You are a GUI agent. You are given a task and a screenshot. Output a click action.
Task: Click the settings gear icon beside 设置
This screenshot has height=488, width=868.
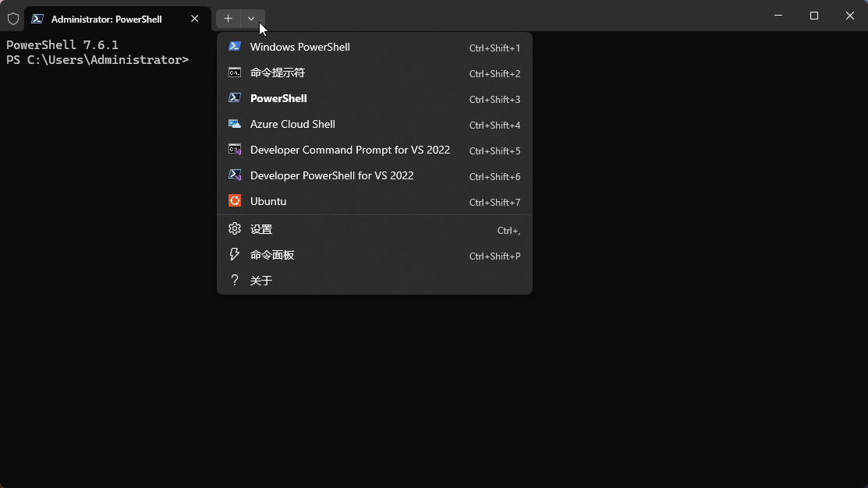tap(235, 228)
